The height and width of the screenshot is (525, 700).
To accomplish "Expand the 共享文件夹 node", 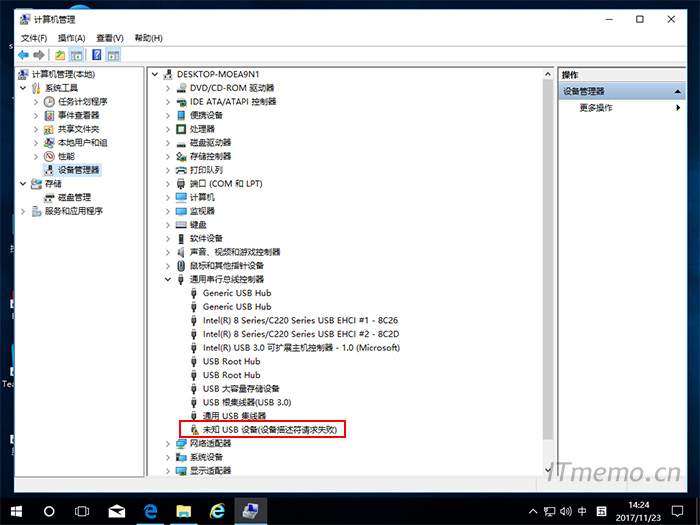I will [x=36, y=129].
